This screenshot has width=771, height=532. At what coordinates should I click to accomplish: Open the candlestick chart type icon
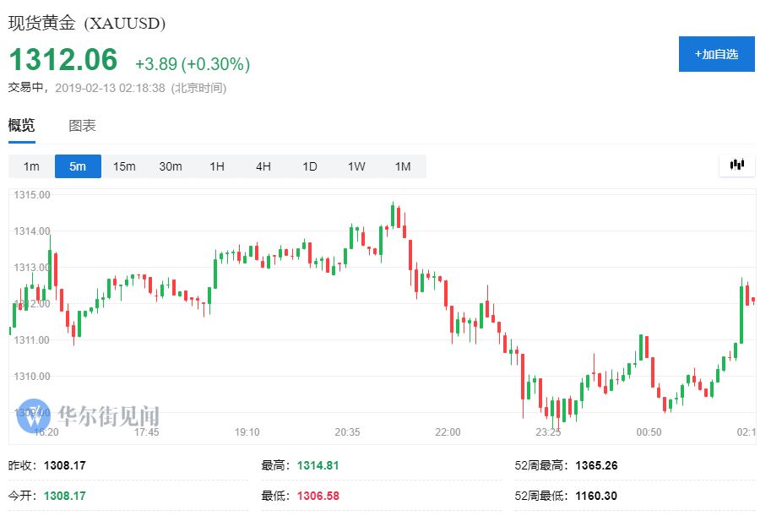pyautogui.click(x=737, y=166)
